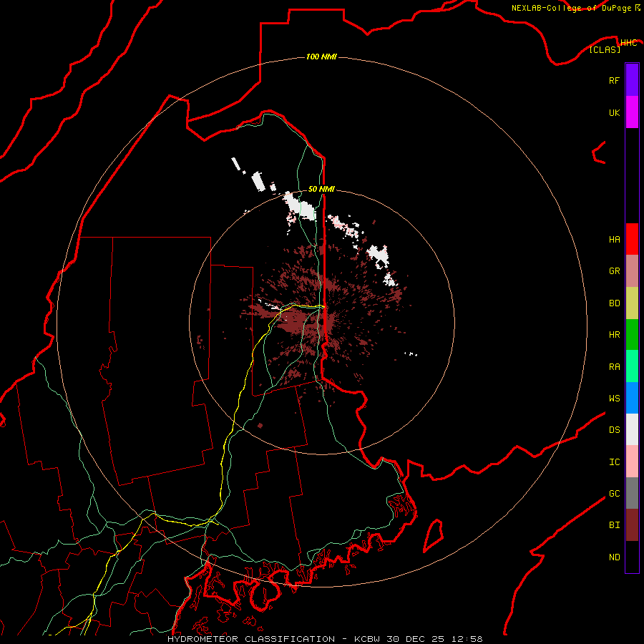Click the GC legend label
Screen dimensions: 644x644
614,494
